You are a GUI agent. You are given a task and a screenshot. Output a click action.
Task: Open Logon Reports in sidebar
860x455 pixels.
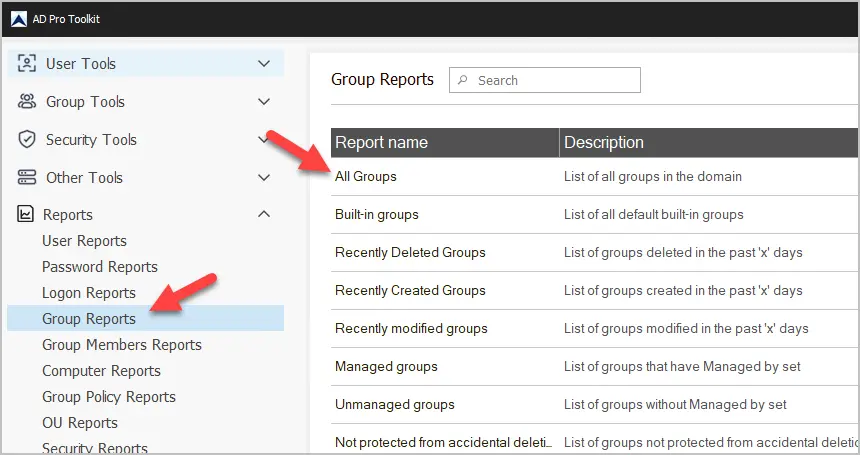click(x=89, y=293)
